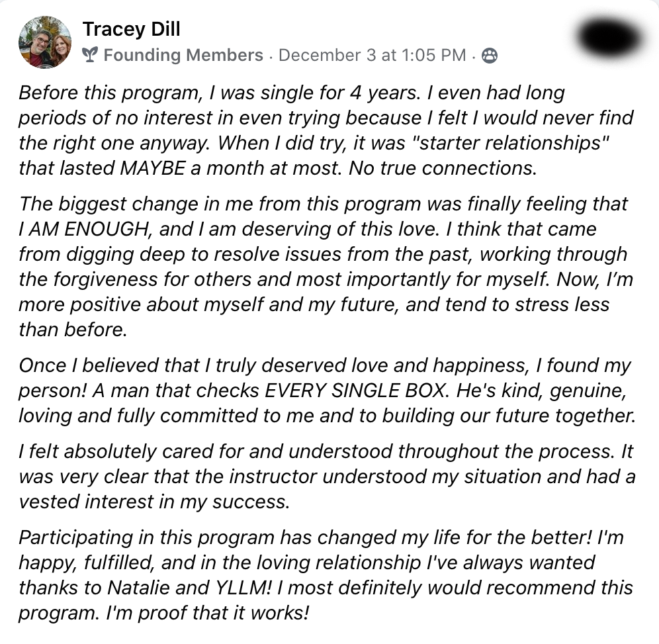Click the blacked-out area in the top right
Screen dimensions: 659x644
coord(609,37)
